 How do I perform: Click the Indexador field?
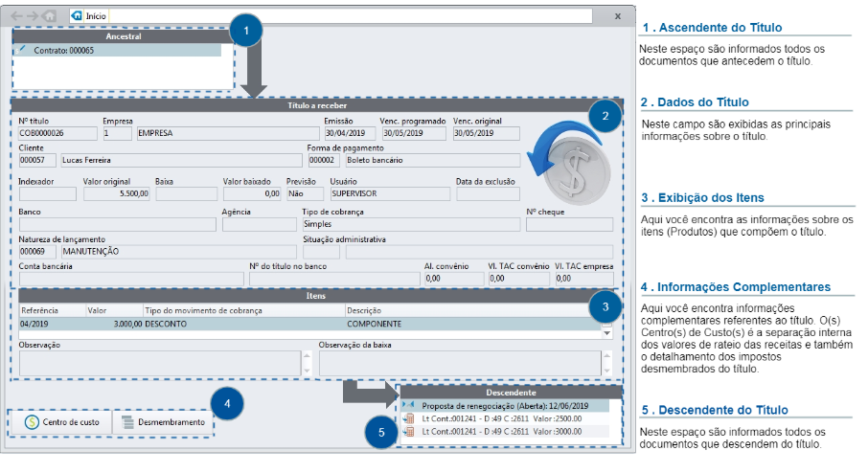[x=48, y=194]
